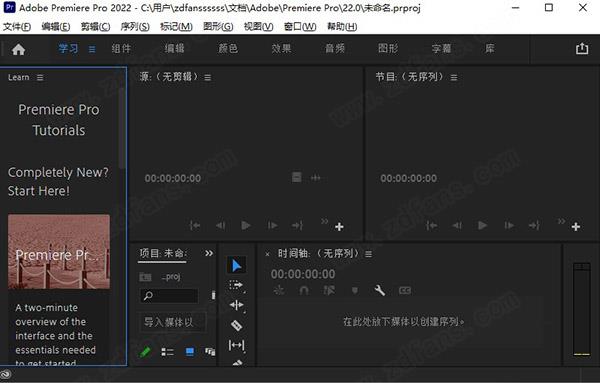Show hidden Project panel tabs chevron
600x383 pixels.
209,253
